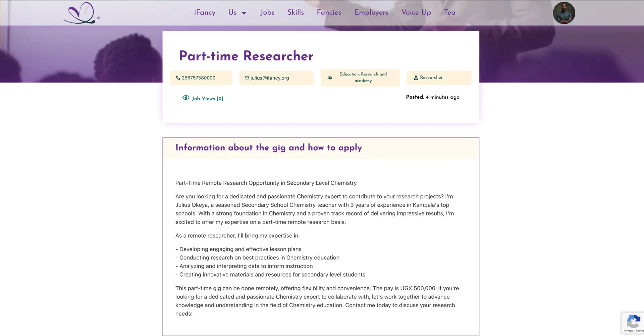The image size is (644, 336).
Task: Click the Conducting research on best practices bullet
Action: tap(257, 257)
